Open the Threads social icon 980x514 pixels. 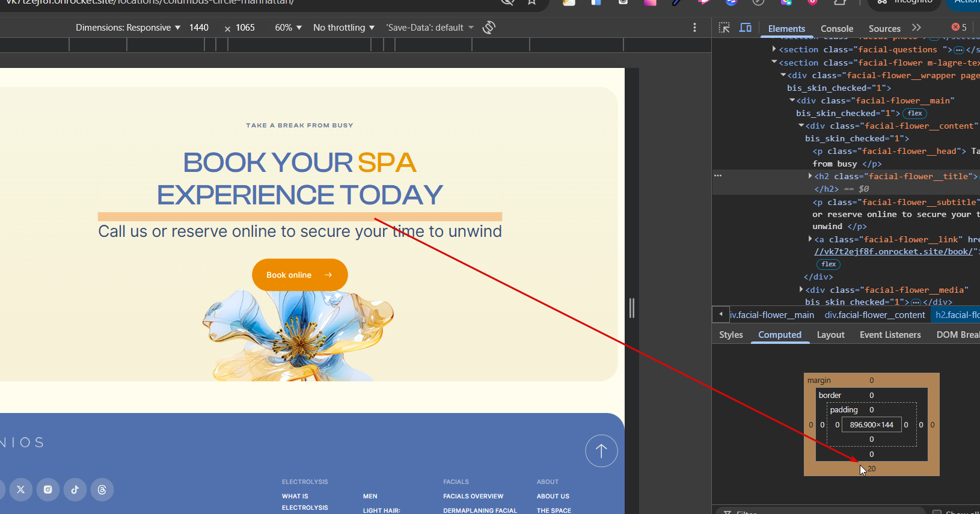pos(102,489)
